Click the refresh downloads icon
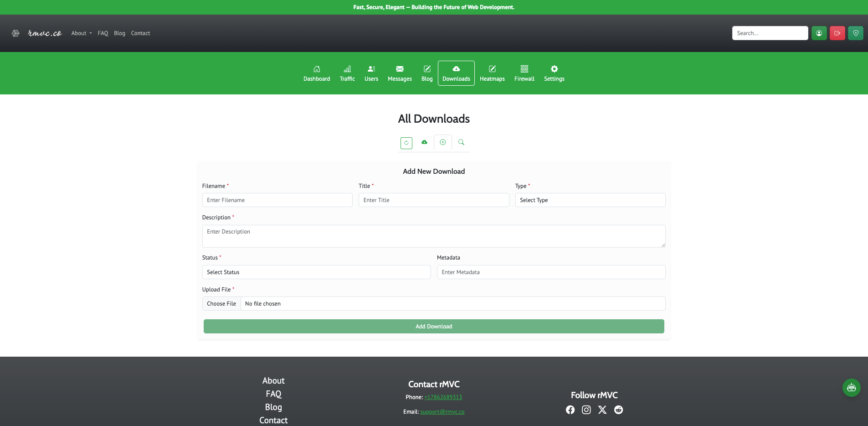 tap(406, 143)
